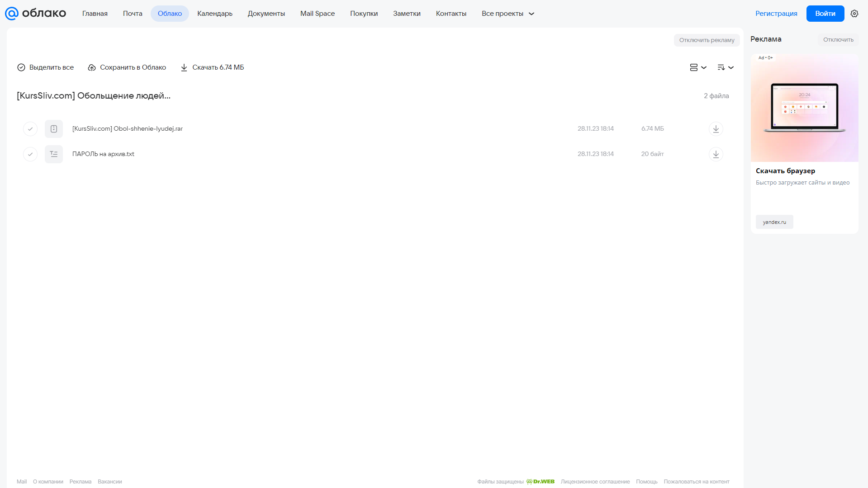Open the Календарь section
Image resolution: width=868 pixels, height=488 pixels.
click(215, 14)
